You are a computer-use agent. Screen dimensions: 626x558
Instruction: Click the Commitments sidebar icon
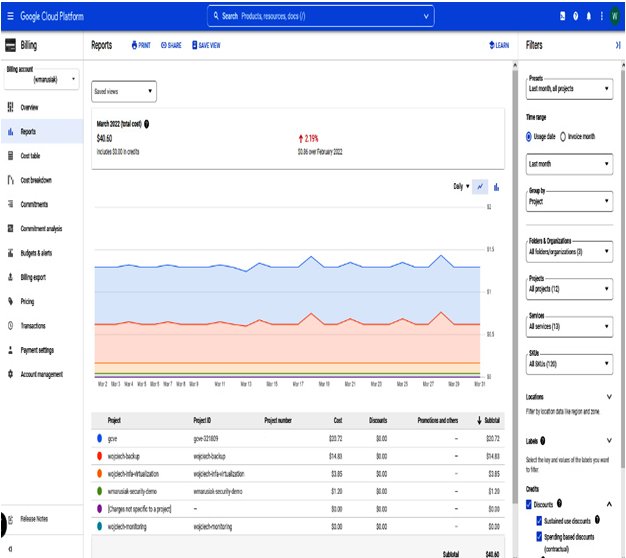pos(10,204)
